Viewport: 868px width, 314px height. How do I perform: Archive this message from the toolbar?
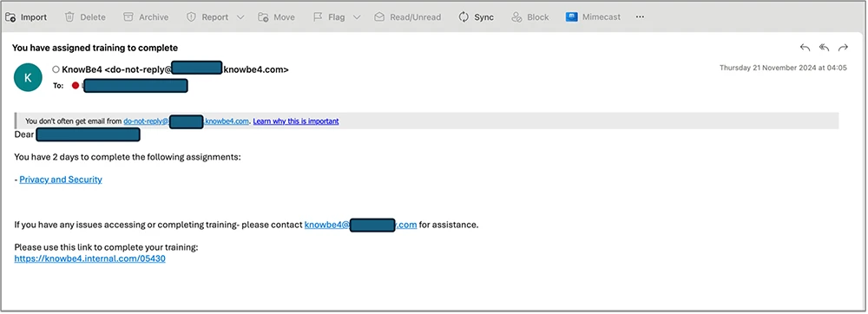coord(146,17)
